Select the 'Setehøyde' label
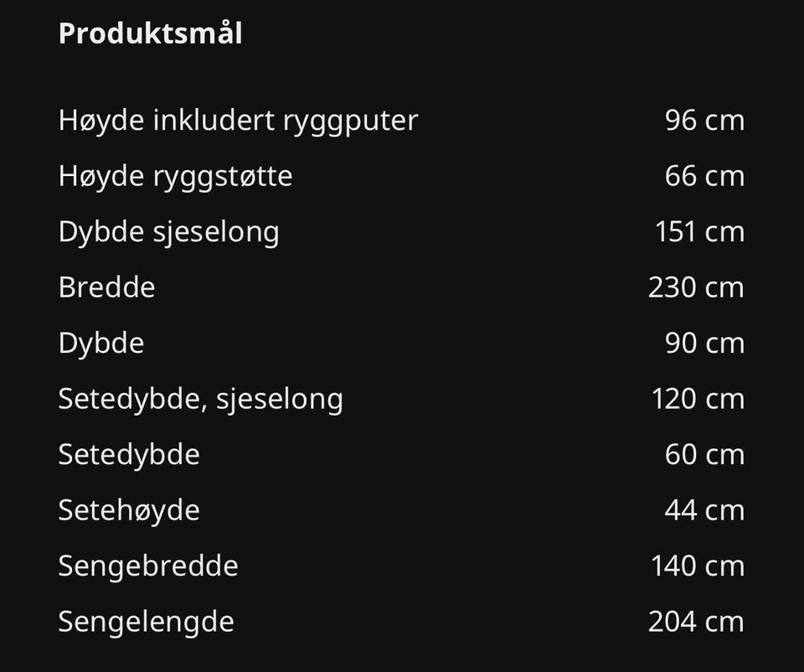The height and width of the screenshot is (672, 804). (x=129, y=510)
